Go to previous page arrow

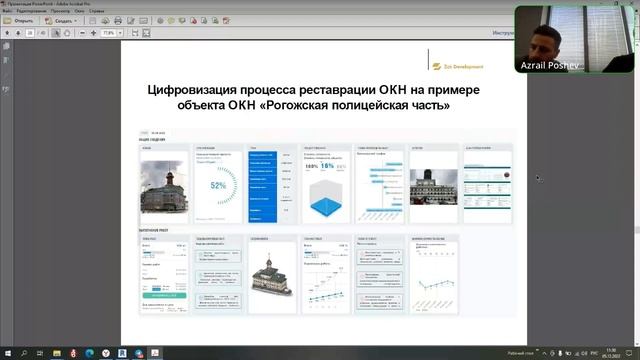[x=7, y=33]
